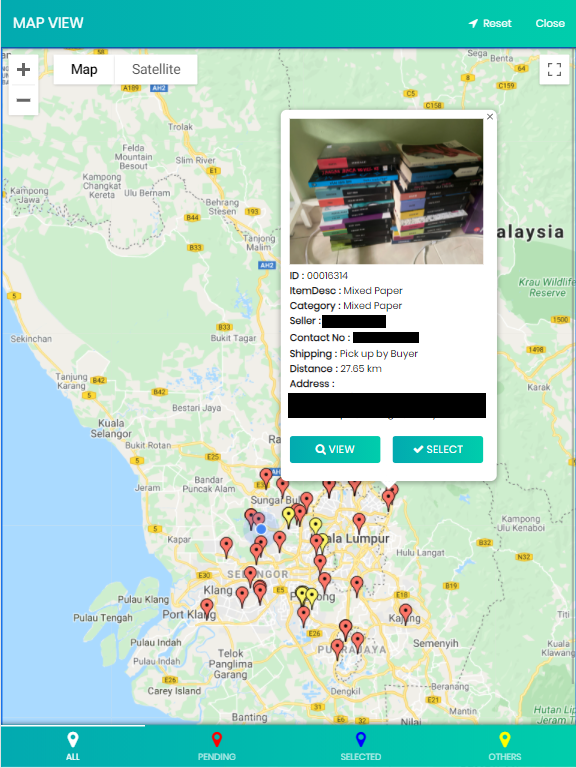Toggle fullscreen map view icon
The height and width of the screenshot is (768, 576).
click(554, 70)
